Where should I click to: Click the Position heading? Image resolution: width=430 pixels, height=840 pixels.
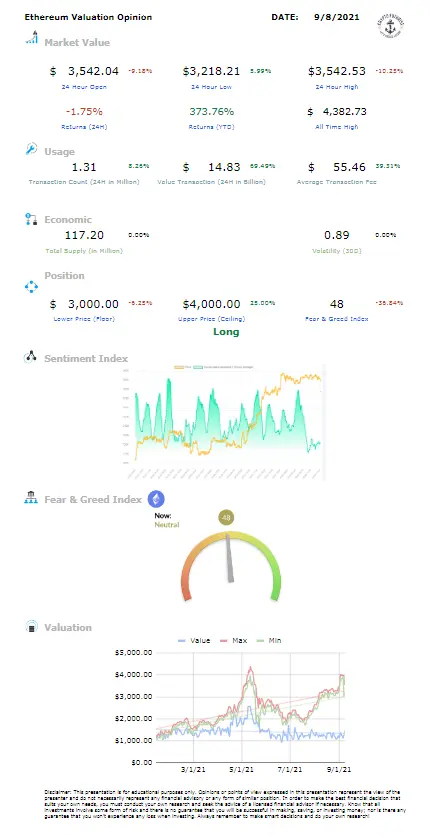64,275
